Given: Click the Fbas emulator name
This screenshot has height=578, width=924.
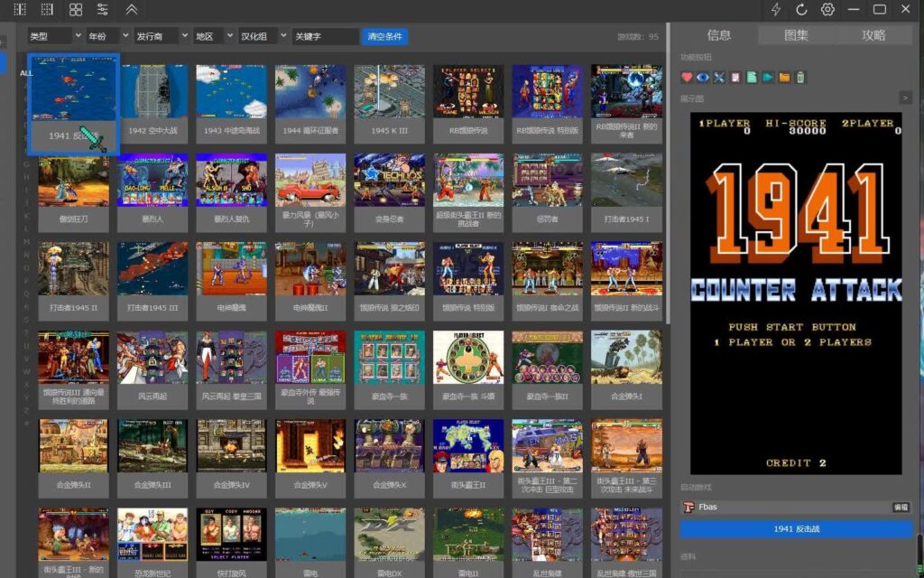Looking at the screenshot, I should pos(707,508).
